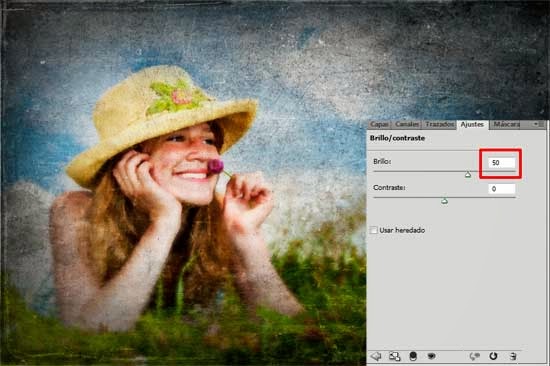Toggle adjustment layer visibility eye icon

(431, 356)
